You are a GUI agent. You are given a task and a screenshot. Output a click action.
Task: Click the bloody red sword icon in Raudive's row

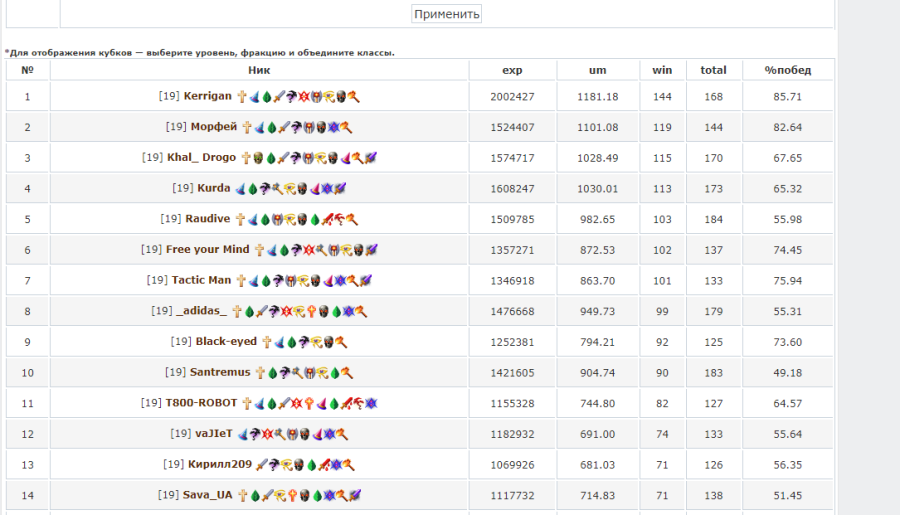(327, 219)
